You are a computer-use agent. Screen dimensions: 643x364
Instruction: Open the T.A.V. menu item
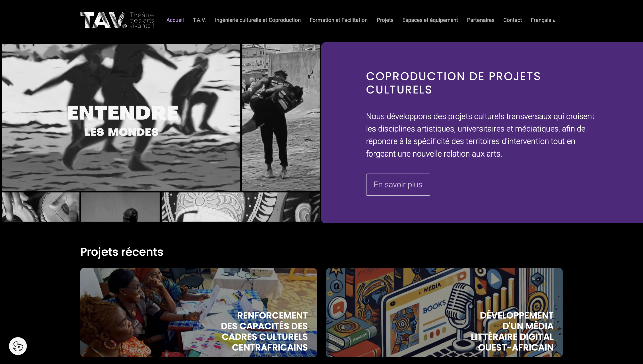[199, 20]
